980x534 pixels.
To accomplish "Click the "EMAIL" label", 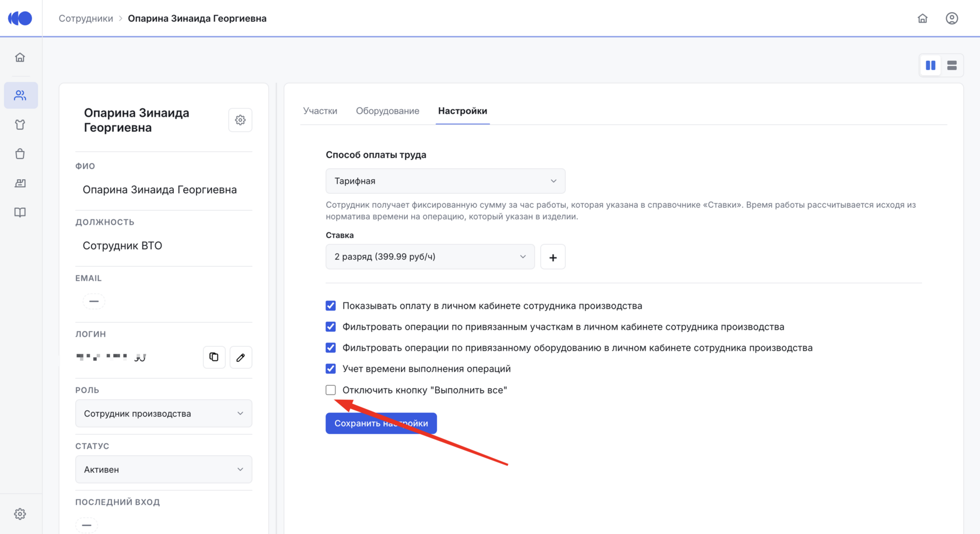I will pyautogui.click(x=88, y=278).
